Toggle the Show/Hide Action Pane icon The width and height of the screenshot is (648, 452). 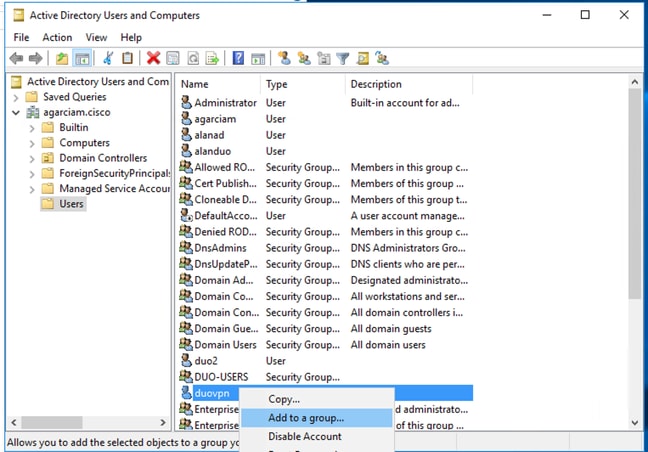[258, 58]
